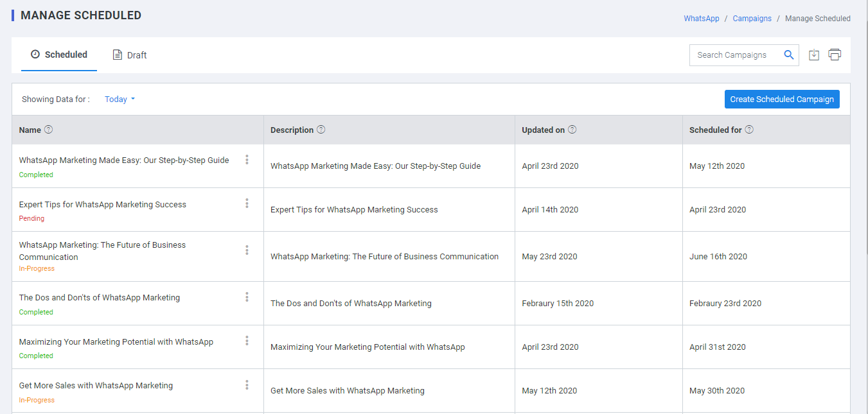Click Completed status under Dos and Don'ts
This screenshot has width=868, height=414.
tap(36, 312)
